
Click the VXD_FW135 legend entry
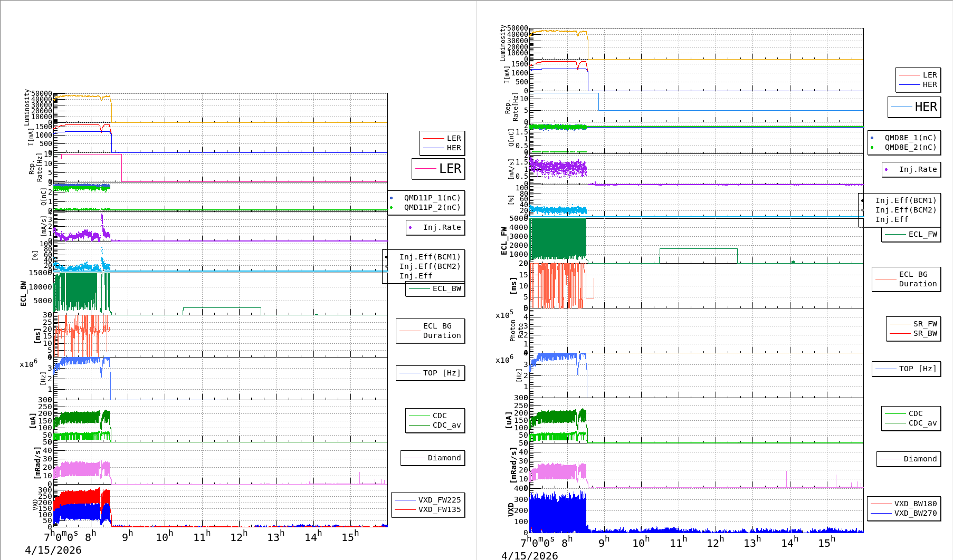point(439,510)
